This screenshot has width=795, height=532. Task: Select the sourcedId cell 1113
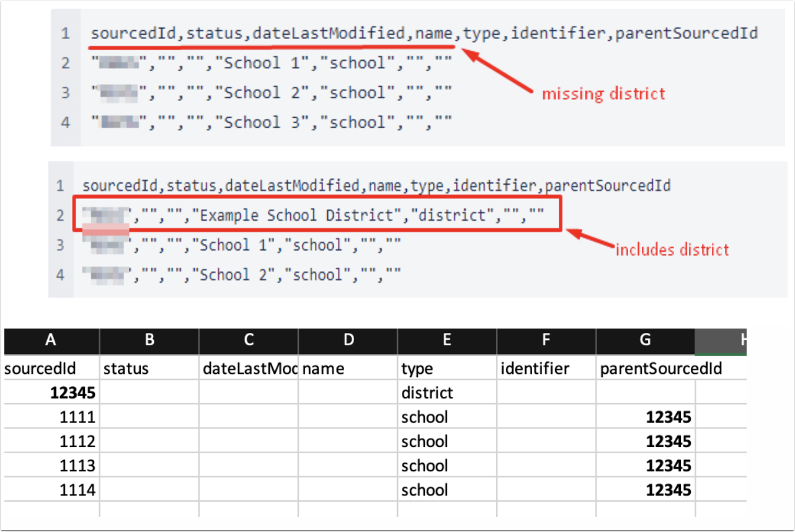click(x=51, y=466)
